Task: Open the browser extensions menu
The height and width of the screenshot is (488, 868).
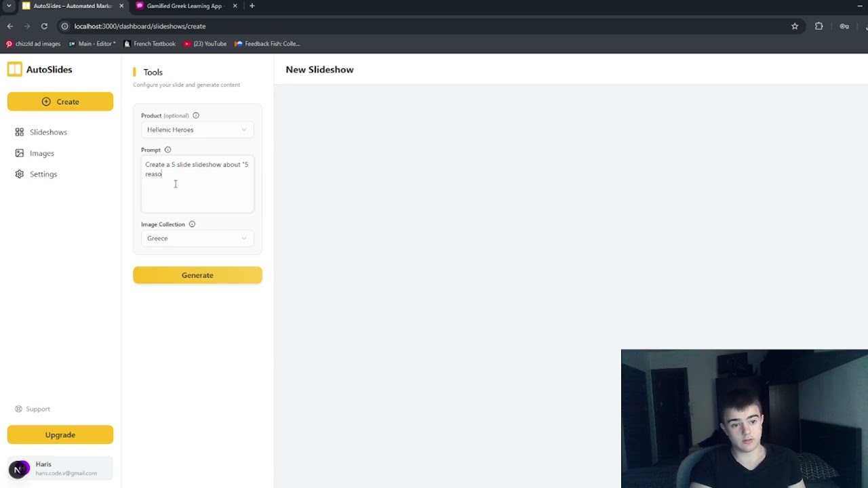Action: click(819, 26)
